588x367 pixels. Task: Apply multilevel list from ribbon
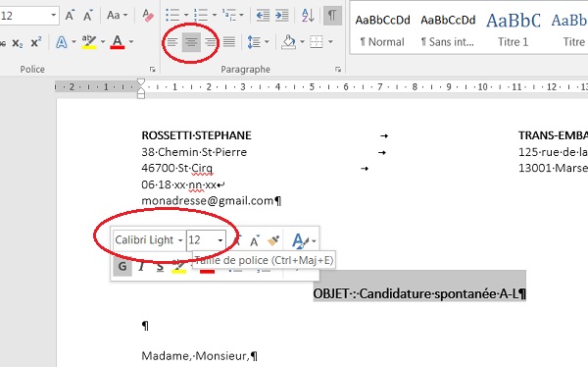pyautogui.click(x=228, y=16)
